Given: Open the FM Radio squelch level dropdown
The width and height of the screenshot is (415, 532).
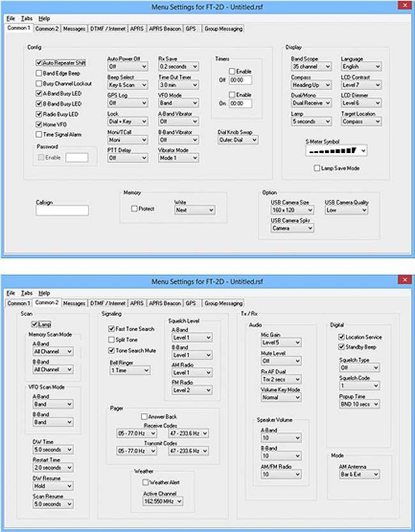Looking at the screenshot, I should coord(192,390).
